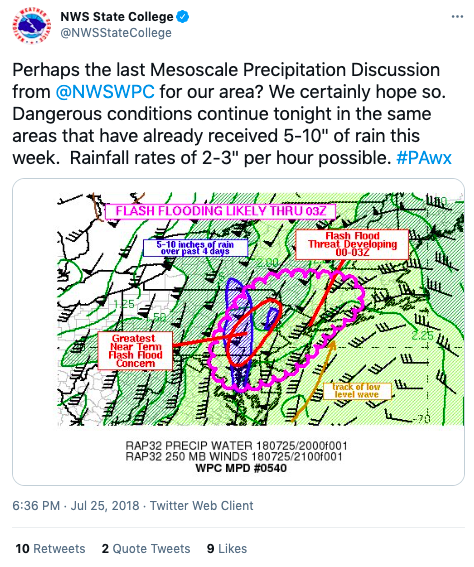Open the @NWSStateCollege handle link
The height and width of the screenshot is (567, 474).
(116, 33)
